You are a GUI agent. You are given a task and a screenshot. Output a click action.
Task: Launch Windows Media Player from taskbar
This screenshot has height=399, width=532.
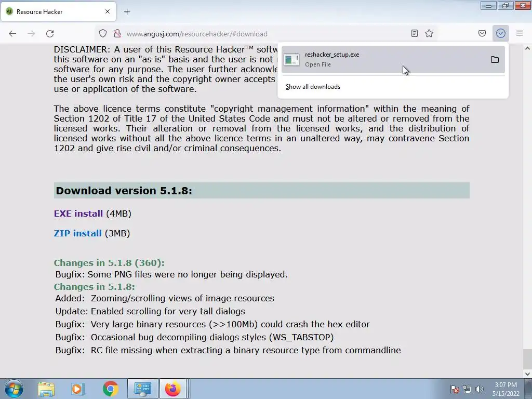tap(77, 389)
